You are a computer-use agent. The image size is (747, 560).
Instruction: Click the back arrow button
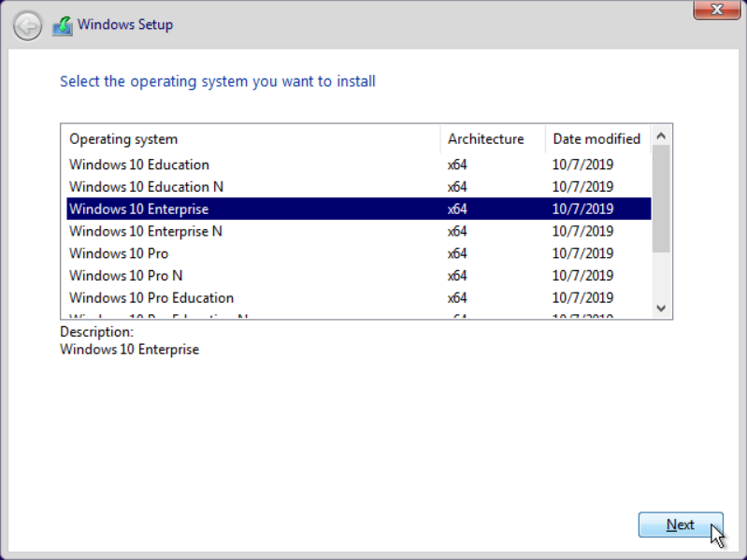(x=27, y=26)
